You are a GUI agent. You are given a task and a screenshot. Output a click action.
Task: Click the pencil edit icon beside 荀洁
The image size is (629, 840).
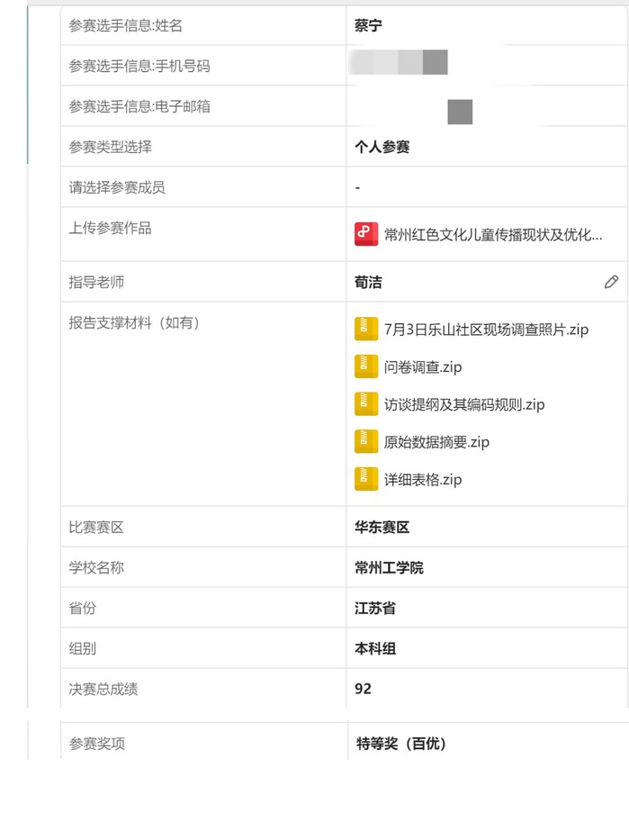point(611,282)
